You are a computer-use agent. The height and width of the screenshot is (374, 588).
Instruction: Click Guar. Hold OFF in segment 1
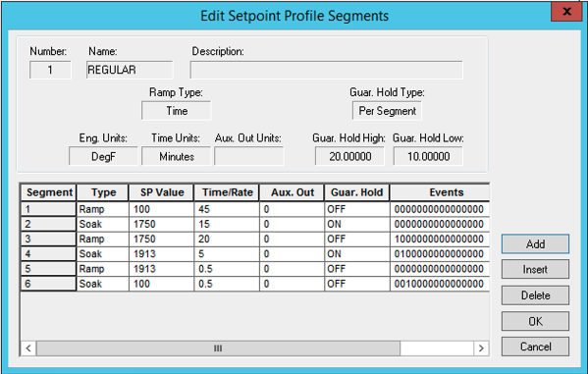coord(357,209)
